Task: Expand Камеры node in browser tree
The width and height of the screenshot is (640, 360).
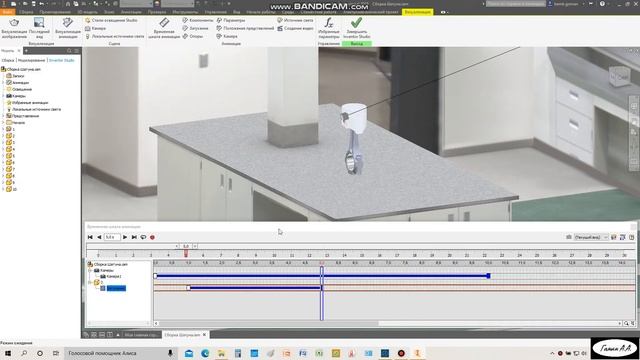Action: tap(4, 96)
